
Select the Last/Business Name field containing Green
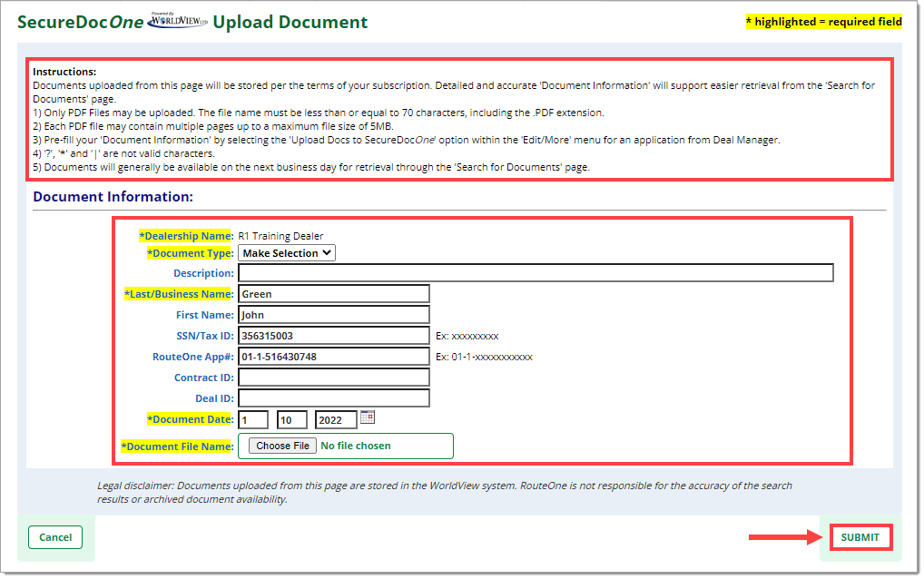333,294
